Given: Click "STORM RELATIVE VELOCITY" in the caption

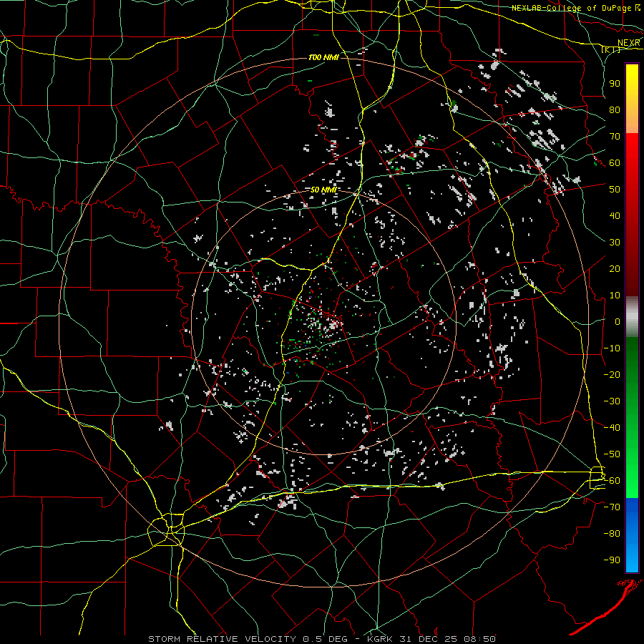Looking at the screenshot, I should point(222,639).
